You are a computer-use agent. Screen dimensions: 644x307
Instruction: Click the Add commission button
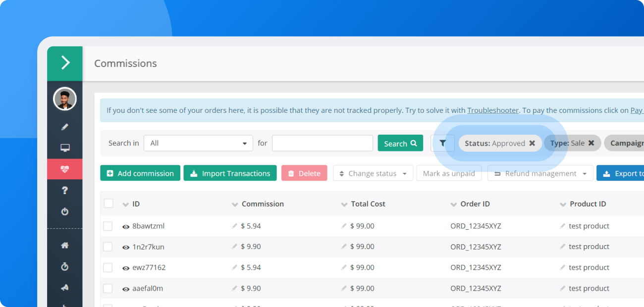[140, 173]
